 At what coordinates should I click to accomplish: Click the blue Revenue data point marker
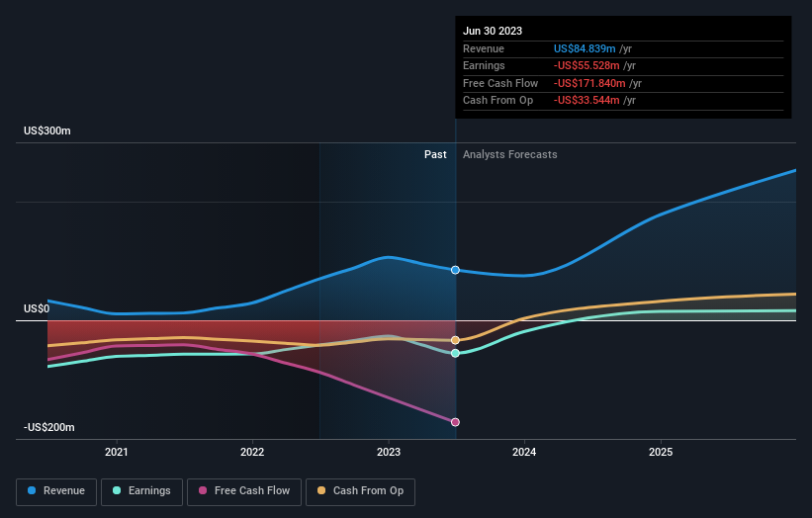tap(455, 270)
